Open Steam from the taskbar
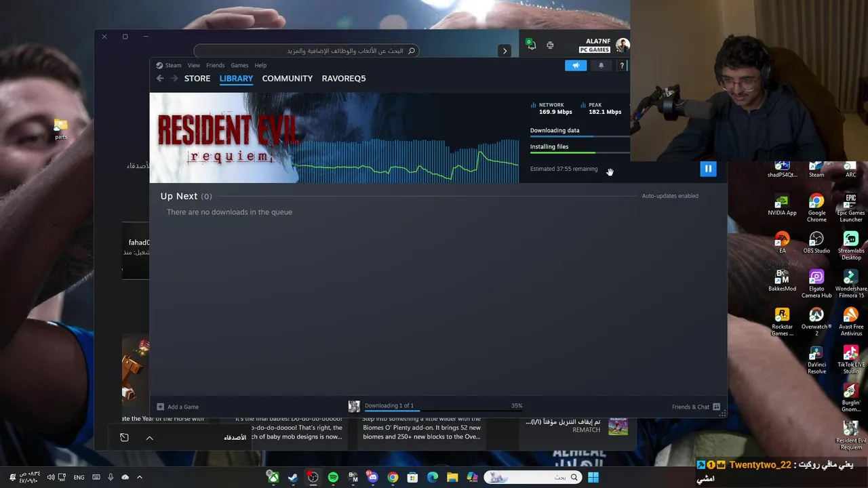868x488 pixels. 293,478
